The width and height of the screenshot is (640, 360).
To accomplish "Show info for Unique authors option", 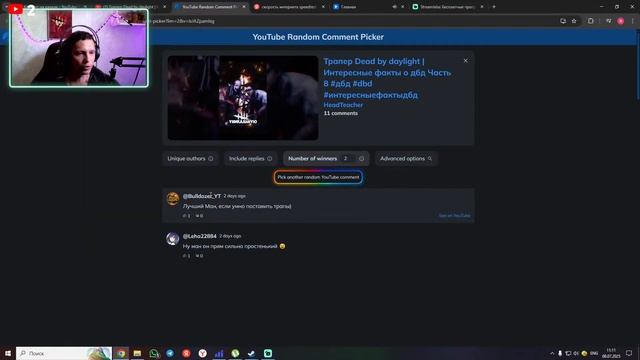I will coord(211,158).
